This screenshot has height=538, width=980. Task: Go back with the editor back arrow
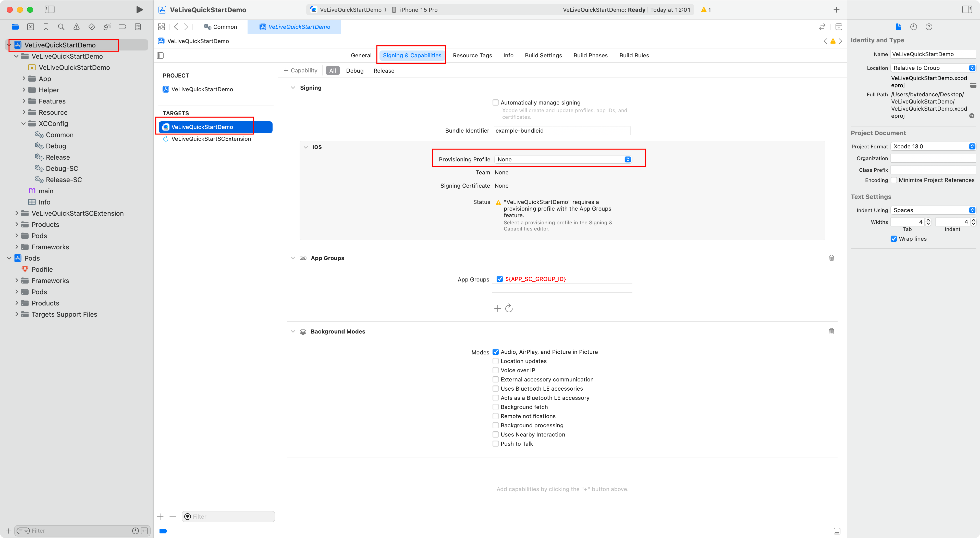[x=176, y=27]
